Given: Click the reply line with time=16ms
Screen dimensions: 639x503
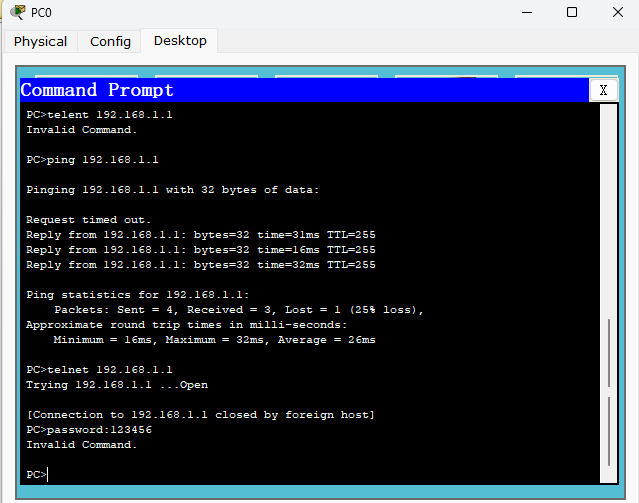Looking at the screenshot, I should pyautogui.click(x=201, y=250).
